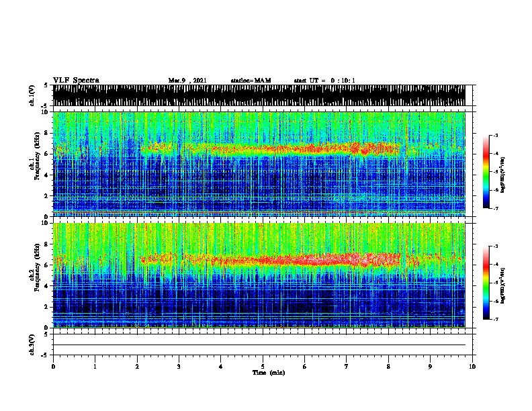Click the "VLF Spectra" title text
The image size is (532, 411).
76,81
